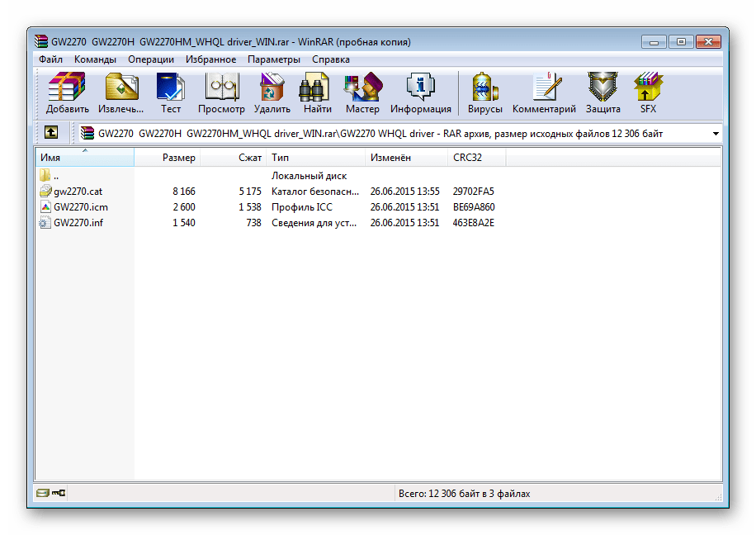Run the Тест archive test tool
Image resolution: width=756 pixels, height=535 pixels.
[171, 92]
